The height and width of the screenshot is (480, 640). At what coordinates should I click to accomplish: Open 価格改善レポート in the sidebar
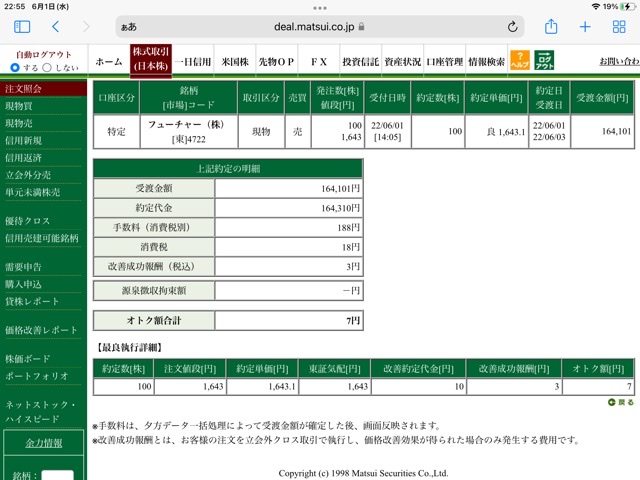42,330
